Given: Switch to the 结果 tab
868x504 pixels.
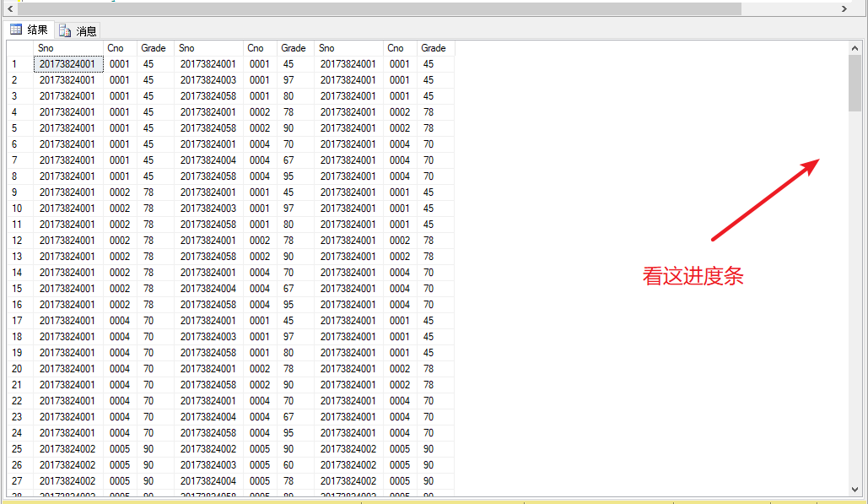Looking at the screenshot, I should point(30,30).
